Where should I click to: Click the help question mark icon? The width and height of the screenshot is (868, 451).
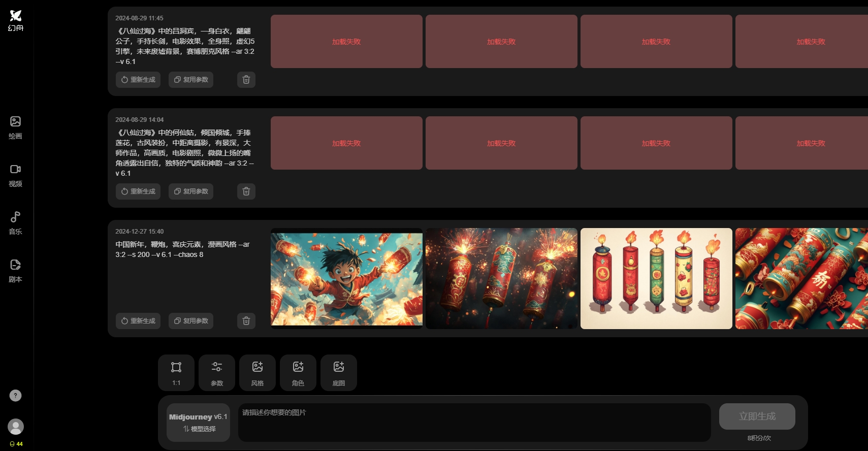16,396
